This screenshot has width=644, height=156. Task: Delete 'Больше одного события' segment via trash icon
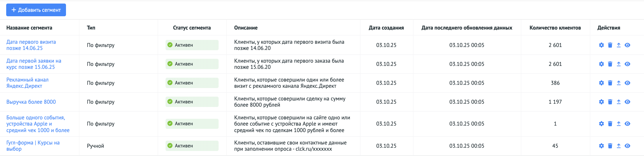[x=610, y=124]
